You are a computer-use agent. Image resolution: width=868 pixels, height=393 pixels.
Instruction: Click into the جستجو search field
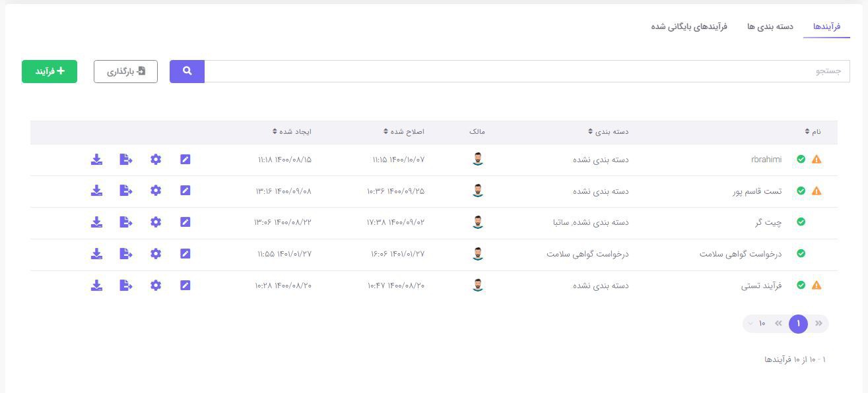527,71
